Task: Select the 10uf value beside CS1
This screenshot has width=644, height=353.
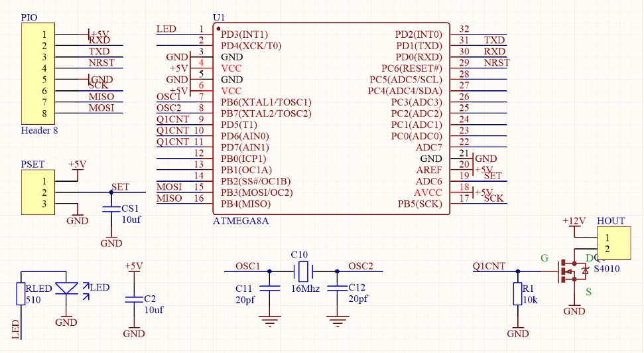Action: click(131, 220)
